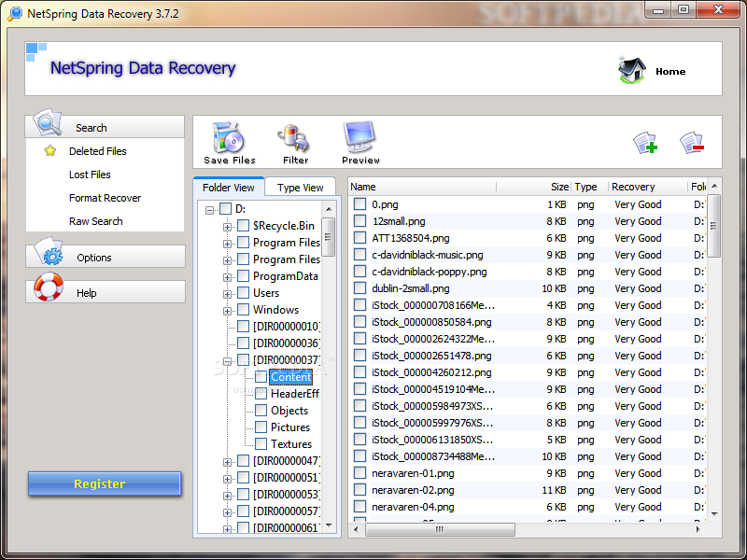747x560 pixels.
Task: Select Lost Files search mode
Action: point(90,175)
